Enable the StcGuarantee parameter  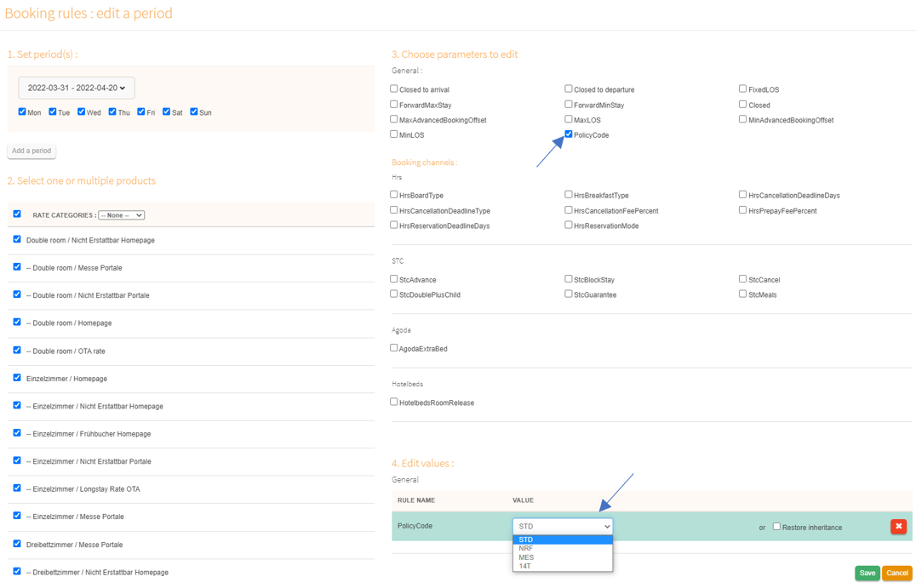[569, 294]
